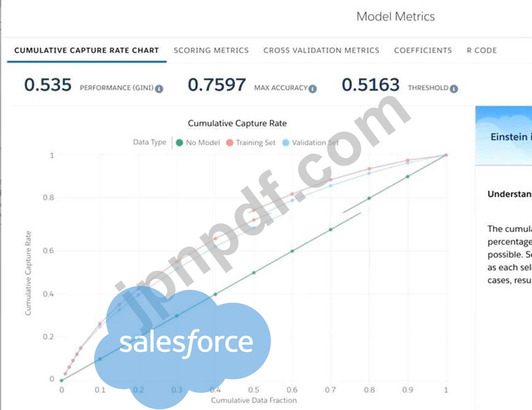
Task: Click the Cumulative Capture Rate chart title
Action: [x=237, y=123]
